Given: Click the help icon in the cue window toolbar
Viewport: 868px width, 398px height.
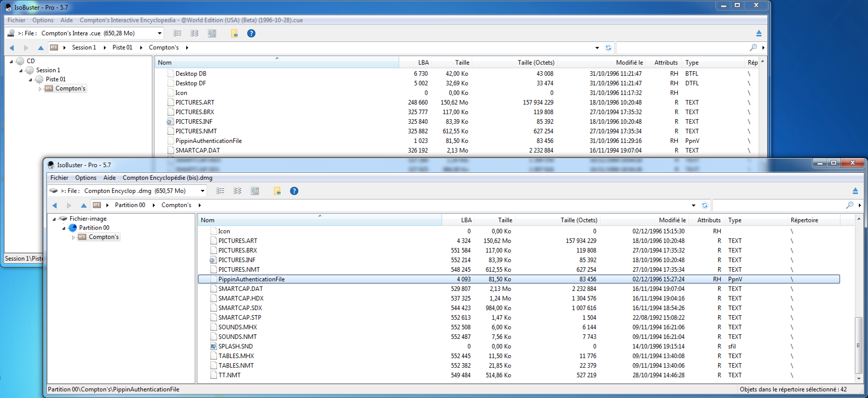Looking at the screenshot, I should pos(251,33).
